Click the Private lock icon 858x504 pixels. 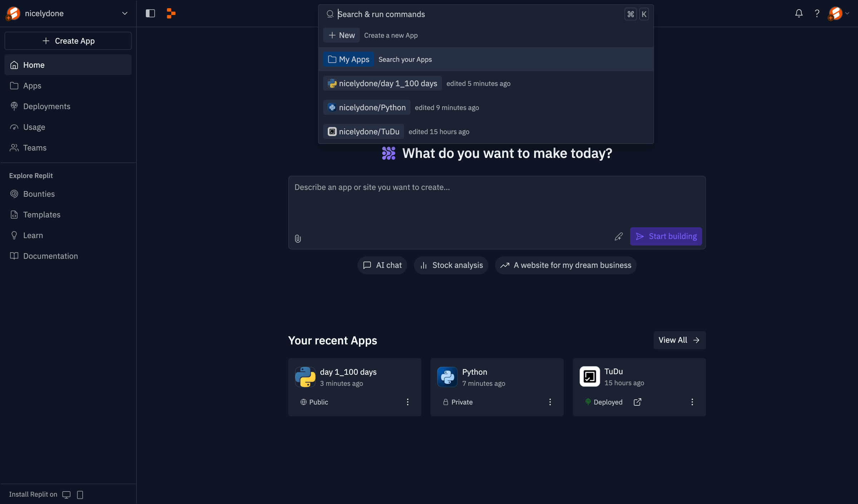tap(445, 402)
